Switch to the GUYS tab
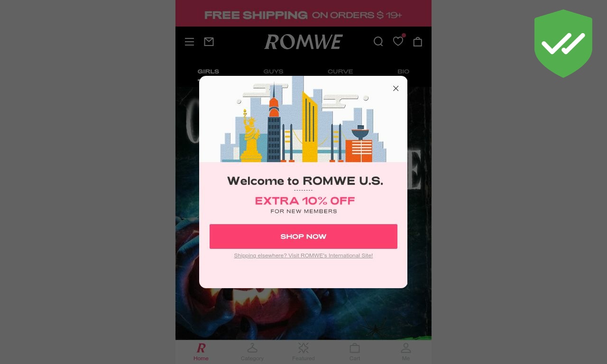 click(x=273, y=72)
